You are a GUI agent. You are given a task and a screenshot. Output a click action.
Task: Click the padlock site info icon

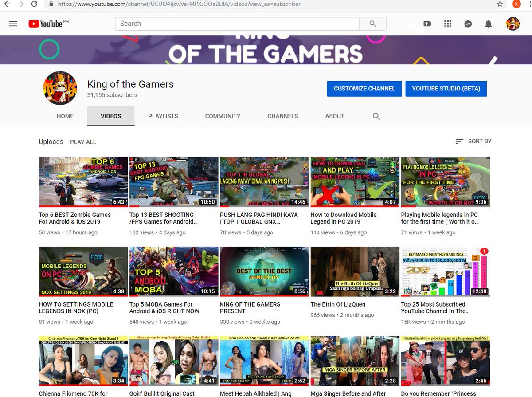(51, 4)
